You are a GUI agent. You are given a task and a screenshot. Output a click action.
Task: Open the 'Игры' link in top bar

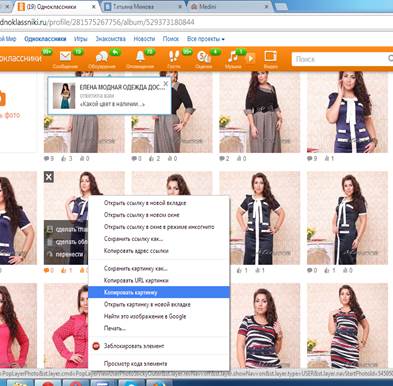(80, 39)
